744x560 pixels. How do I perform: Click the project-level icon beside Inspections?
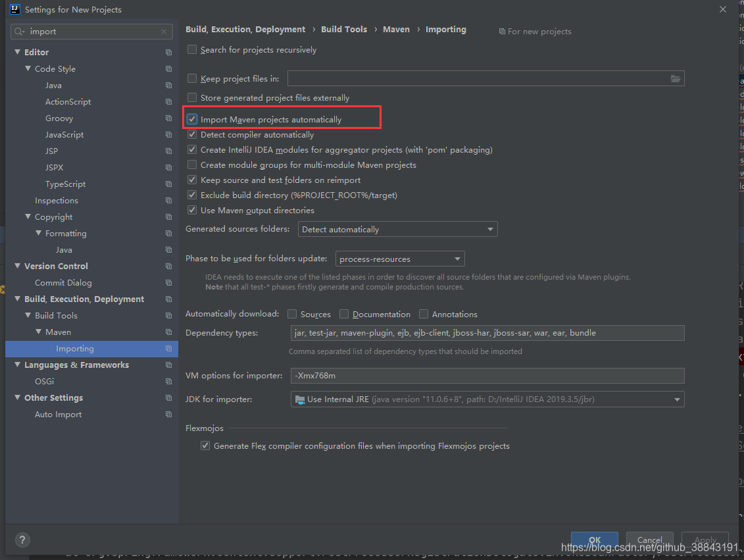click(x=168, y=200)
